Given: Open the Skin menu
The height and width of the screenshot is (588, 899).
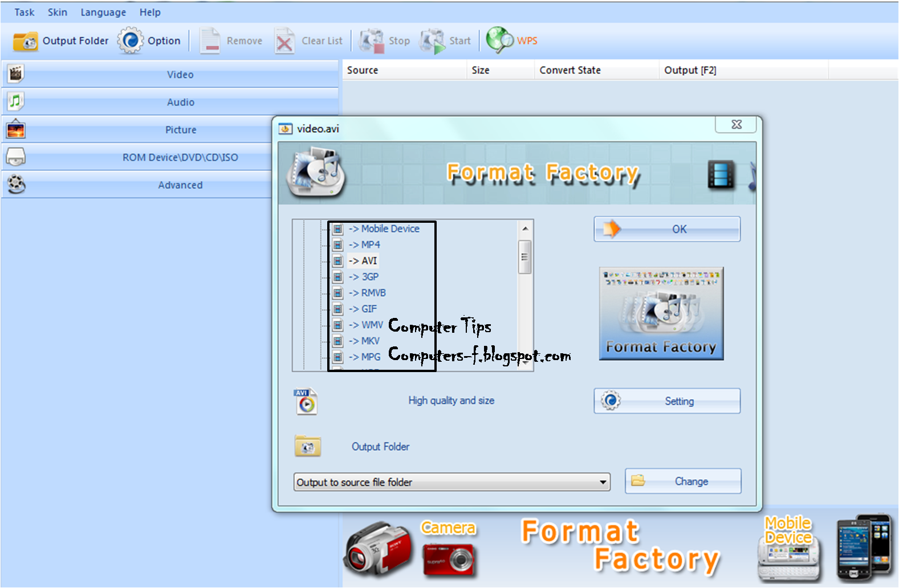Looking at the screenshot, I should click(x=57, y=12).
